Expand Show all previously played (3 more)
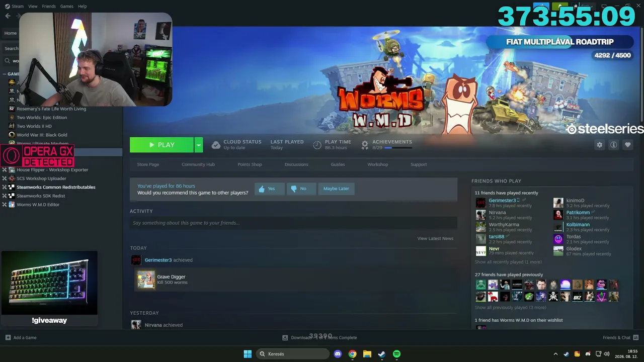Image resolution: width=644 pixels, height=362 pixels. pyautogui.click(x=510, y=308)
